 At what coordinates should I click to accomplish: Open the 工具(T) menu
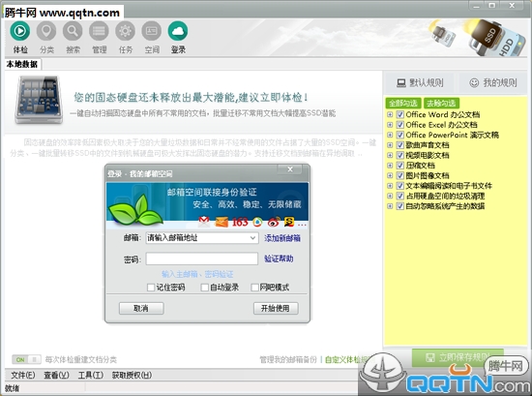91,375
